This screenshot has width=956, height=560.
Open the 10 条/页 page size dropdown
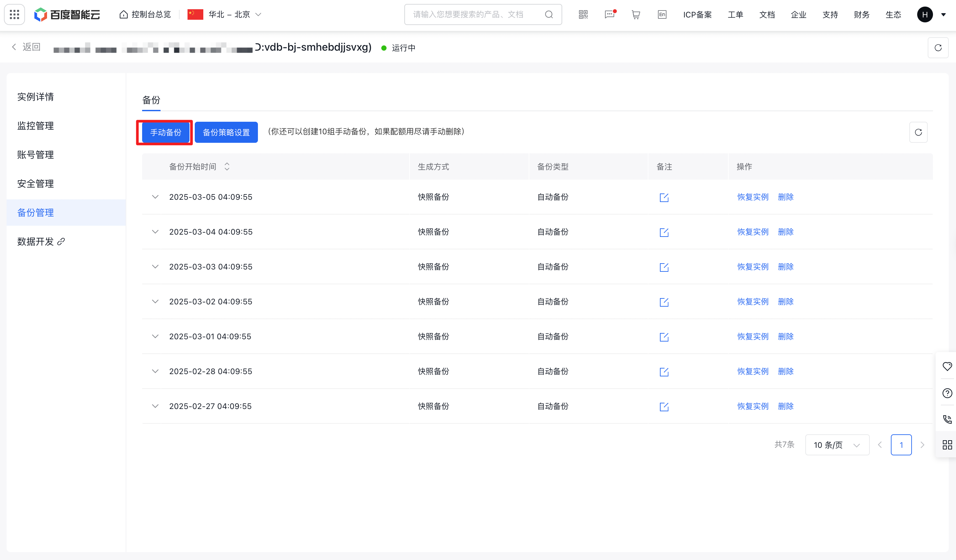(837, 445)
